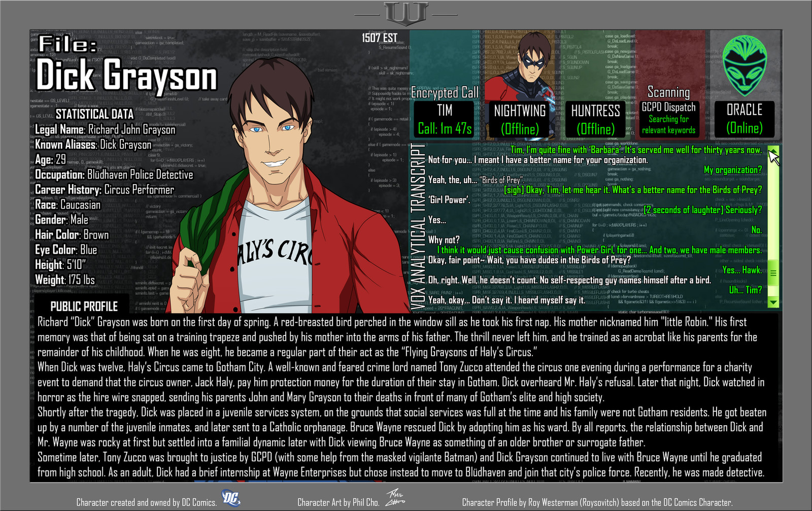Click the winged emblem logo at top
This screenshot has height=511, width=812.
(x=406, y=13)
